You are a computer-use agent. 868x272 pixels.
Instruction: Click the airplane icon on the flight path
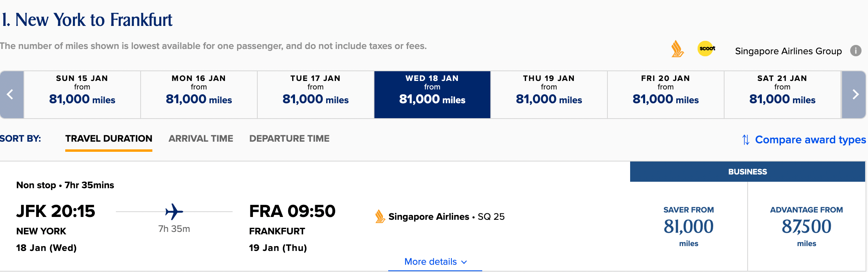[175, 212]
